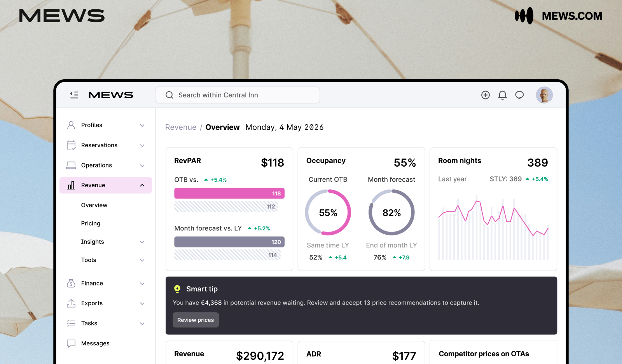Click the MEWS.COM logo top right
622x364 pixels.
click(558, 16)
